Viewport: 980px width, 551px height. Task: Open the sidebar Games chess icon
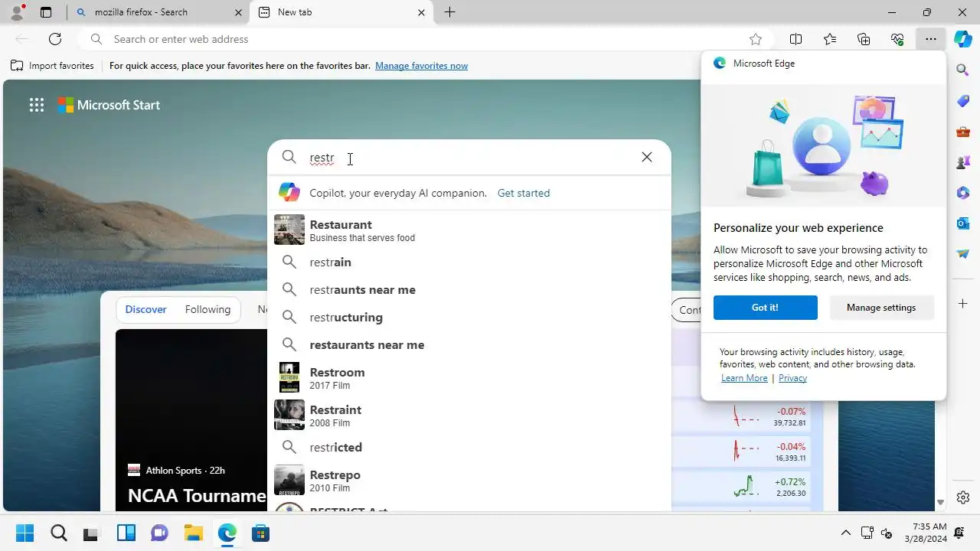click(963, 162)
